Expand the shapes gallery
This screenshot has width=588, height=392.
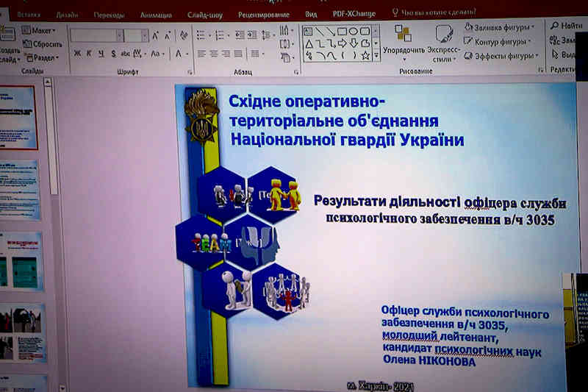[x=376, y=57]
